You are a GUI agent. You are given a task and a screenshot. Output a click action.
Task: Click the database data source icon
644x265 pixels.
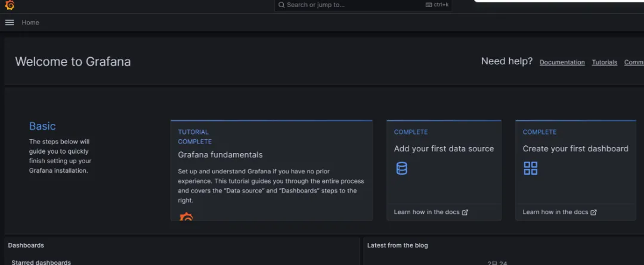(x=402, y=168)
